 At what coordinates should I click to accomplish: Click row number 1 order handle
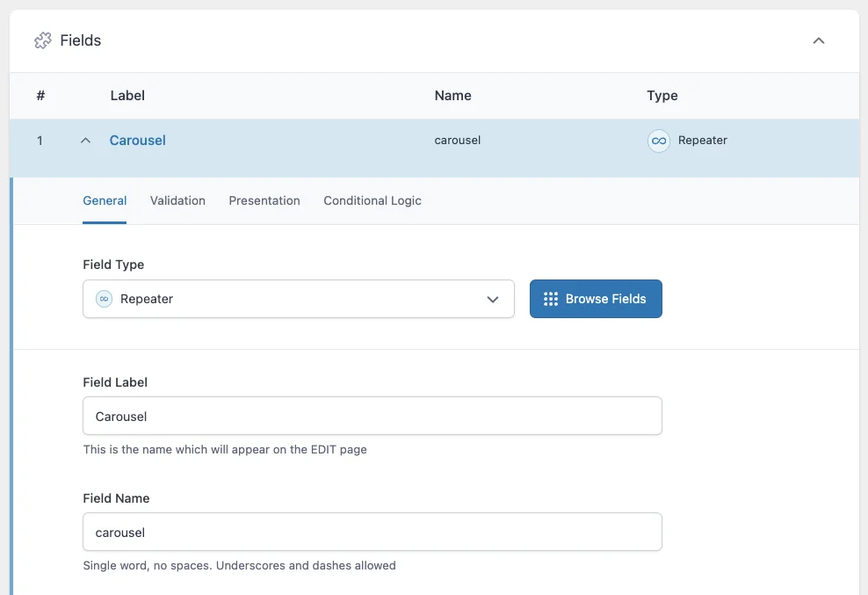pos(40,141)
